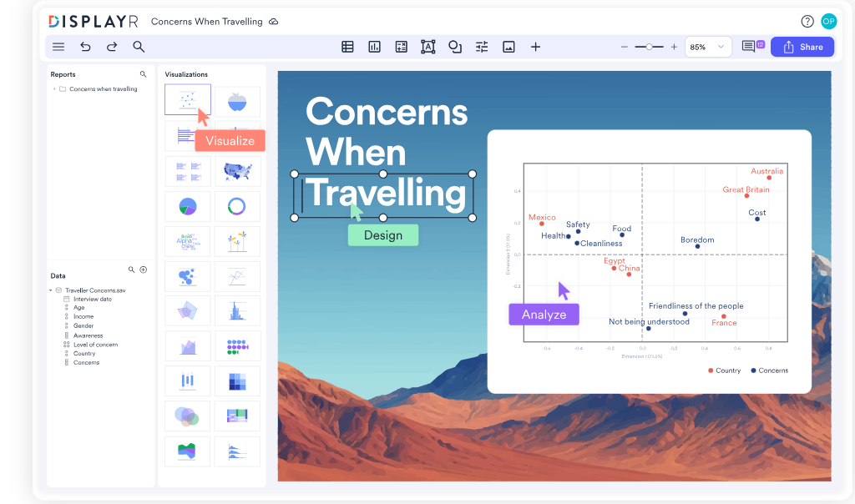Click the Reports panel header
855x504 pixels.
pyautogui.click(x=62, y=74)
